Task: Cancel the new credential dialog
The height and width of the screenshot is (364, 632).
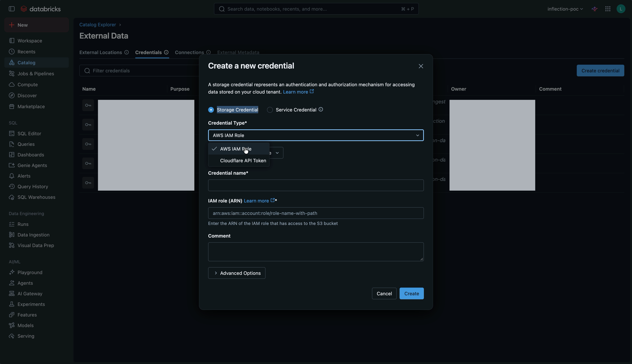Action: coord(384,293)
